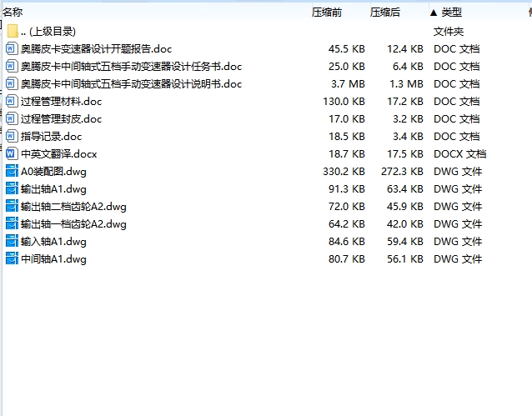This screenshot has height=416, width=532.
Task: Select file 输入轴A1.dwg
Action: click(x=53, y=242)
